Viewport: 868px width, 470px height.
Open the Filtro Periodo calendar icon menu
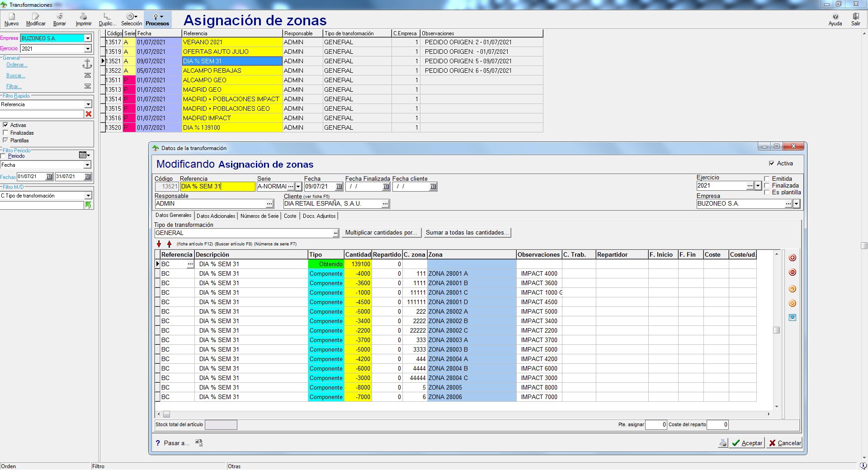[84, 155]
